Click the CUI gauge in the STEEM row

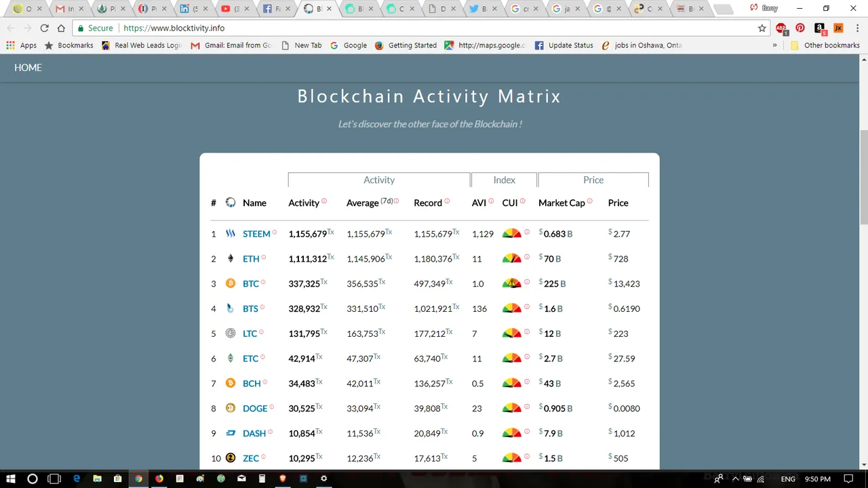512,233
